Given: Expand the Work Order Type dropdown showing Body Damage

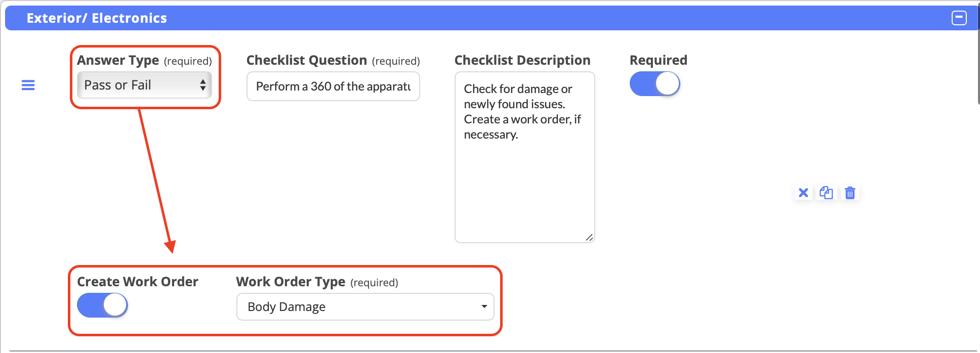Looking at the screenshot, I should 365,307.
